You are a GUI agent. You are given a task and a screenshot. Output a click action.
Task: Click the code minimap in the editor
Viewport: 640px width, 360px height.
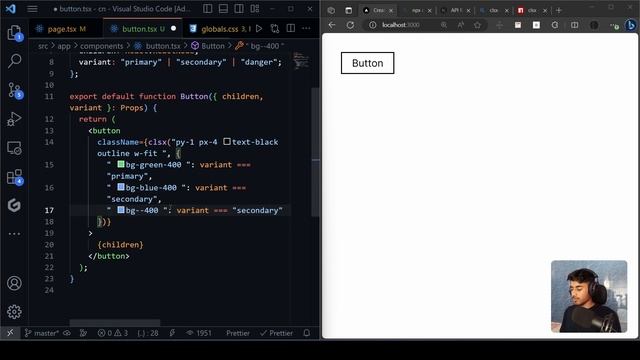(301, 60)
